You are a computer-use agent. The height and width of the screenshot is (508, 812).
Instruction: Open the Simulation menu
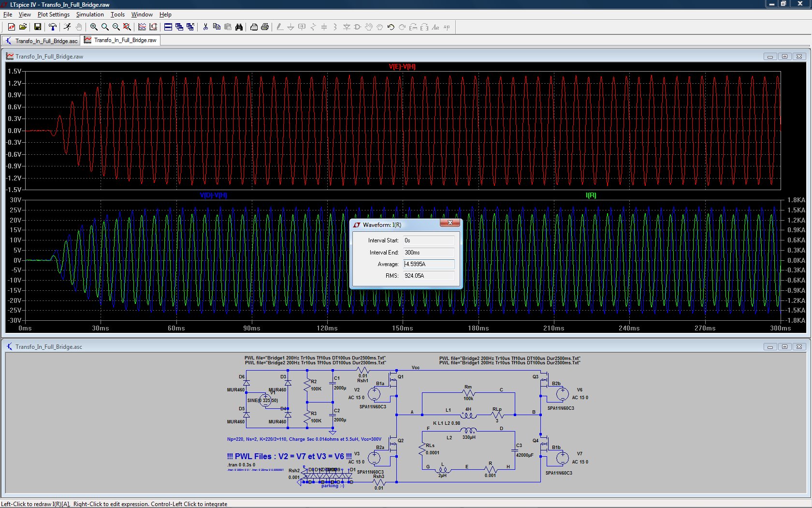[x=90, y=15]
